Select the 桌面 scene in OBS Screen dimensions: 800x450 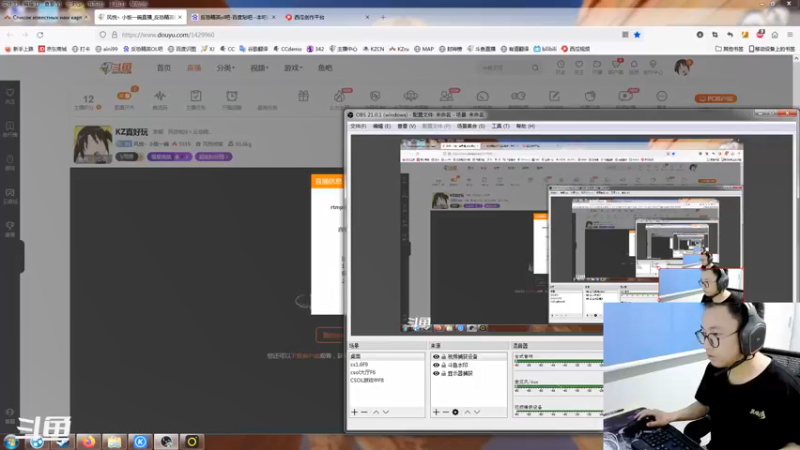click(x=386, y=356)
